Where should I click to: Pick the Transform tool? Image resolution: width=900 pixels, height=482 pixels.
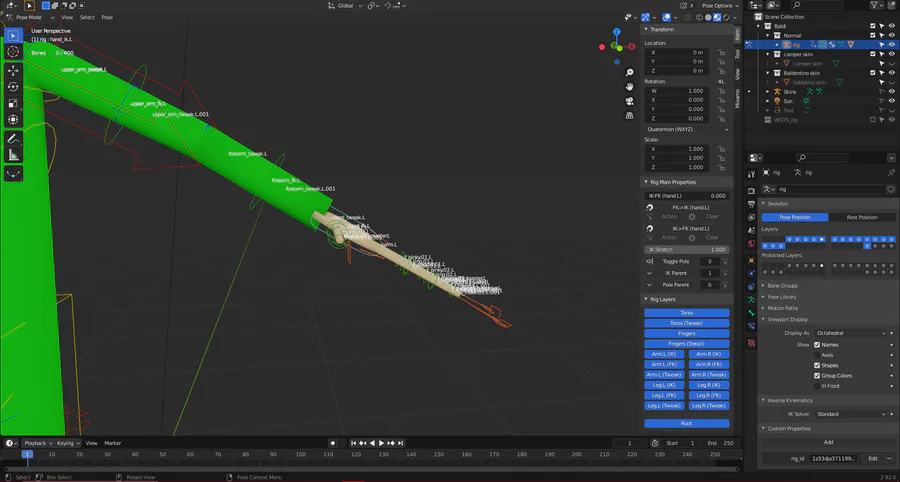click(13, 119)
